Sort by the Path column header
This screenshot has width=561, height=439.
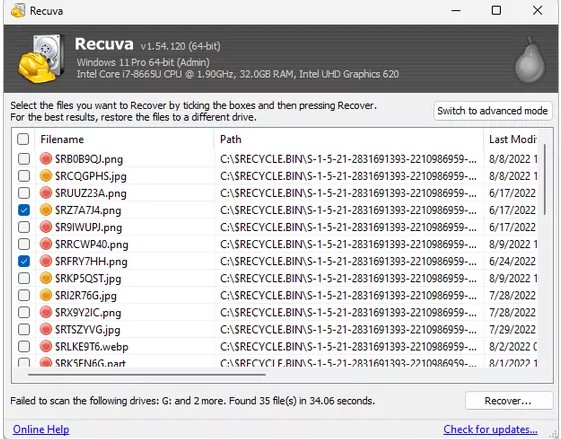(x=349, y=139)
